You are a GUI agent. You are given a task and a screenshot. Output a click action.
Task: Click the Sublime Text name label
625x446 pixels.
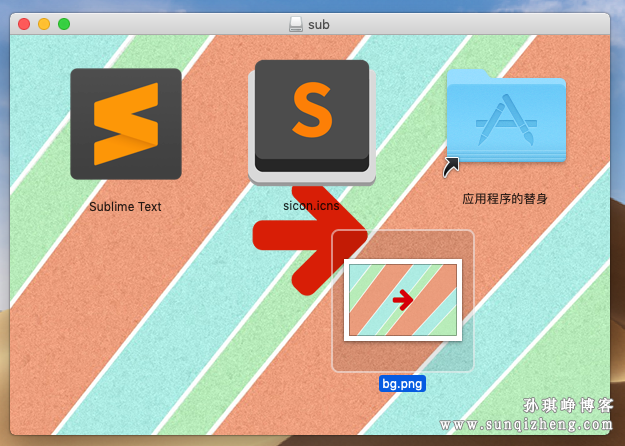click(125, 206)
